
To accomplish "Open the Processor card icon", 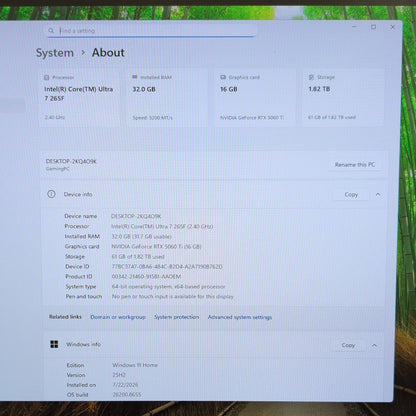I will pyautogui.click(x=47, y=77).
